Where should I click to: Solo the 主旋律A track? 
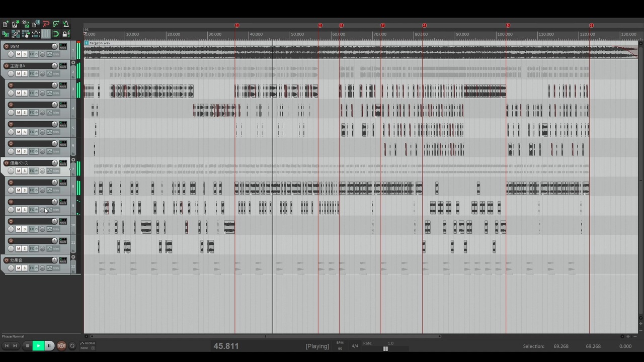[25, 73]
